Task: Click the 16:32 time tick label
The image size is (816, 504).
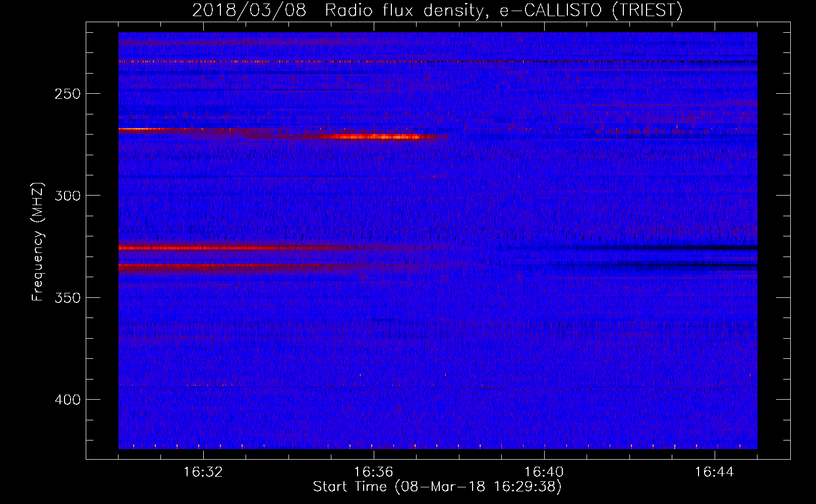Action: click(x=203, y=472)
